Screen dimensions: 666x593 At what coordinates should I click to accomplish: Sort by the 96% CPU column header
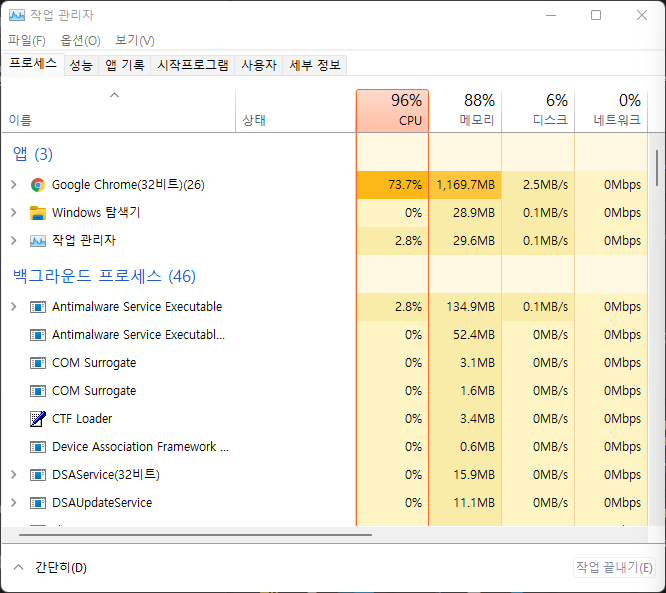click(392, 111)
